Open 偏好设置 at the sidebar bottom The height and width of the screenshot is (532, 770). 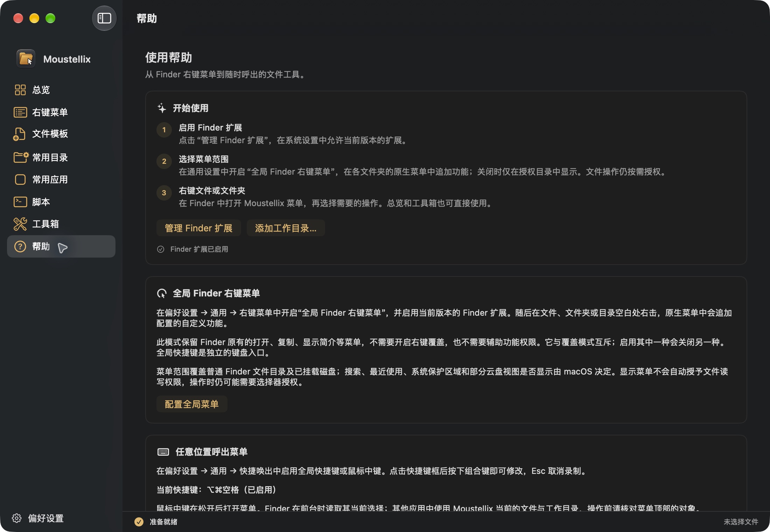point(38,518)
